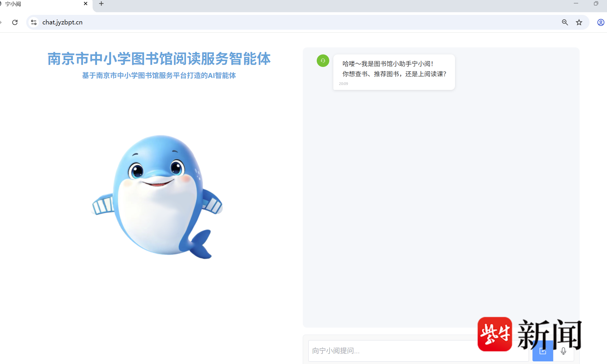Viewport: 607px width, 364px height.
Task: Open the browser profile account icon
Action: click(x=601, y=22)
